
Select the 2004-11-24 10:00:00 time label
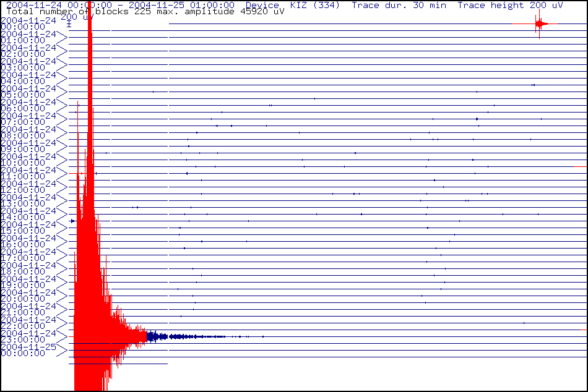tap(28, 160)
